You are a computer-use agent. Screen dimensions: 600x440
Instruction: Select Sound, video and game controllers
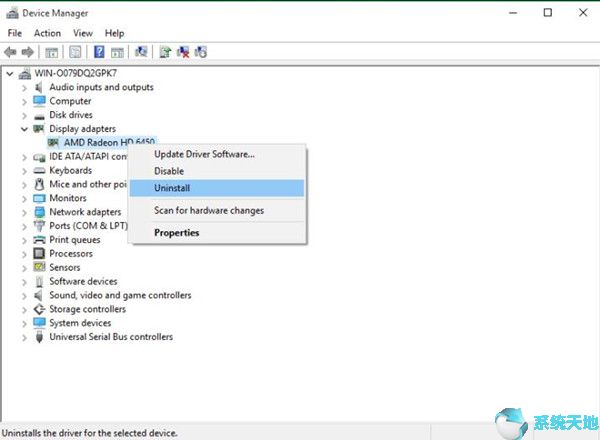coord(120,295)
